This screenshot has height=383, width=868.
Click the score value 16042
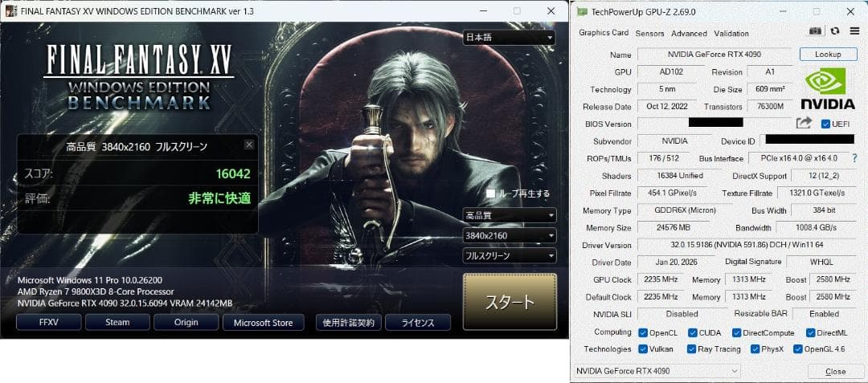pyautogui.click(x=233, y=174)
